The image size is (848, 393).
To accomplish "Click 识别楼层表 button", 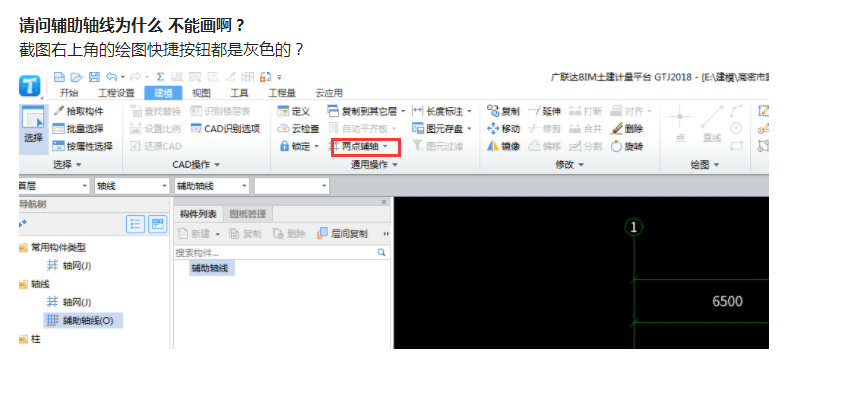I will click(221, 111).
